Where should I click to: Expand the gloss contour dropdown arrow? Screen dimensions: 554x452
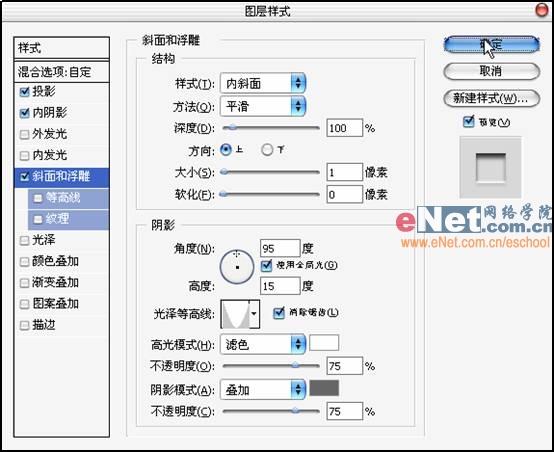pos(254,314)
